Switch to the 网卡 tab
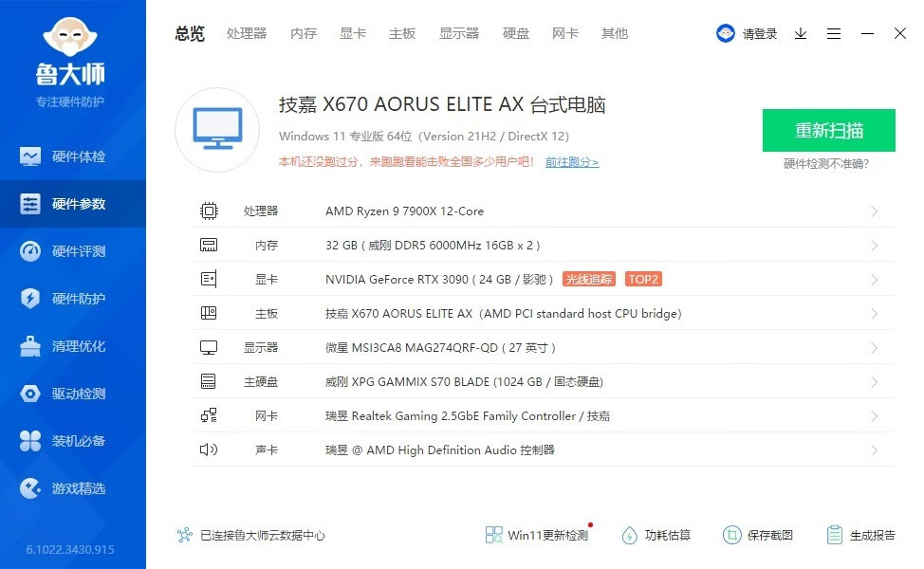The image size is (924, 569). point(565,33)
